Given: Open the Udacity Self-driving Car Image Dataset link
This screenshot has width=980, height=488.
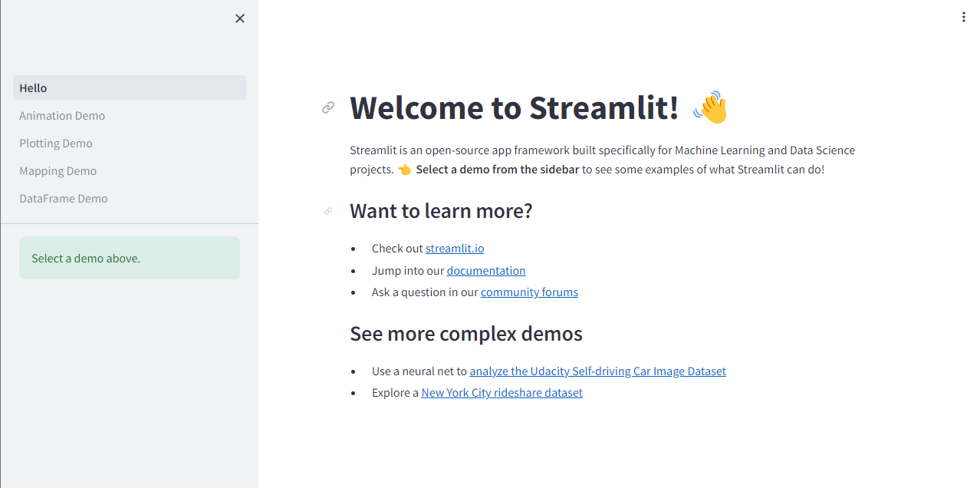Looking at the screenshot, I should 597,371.
